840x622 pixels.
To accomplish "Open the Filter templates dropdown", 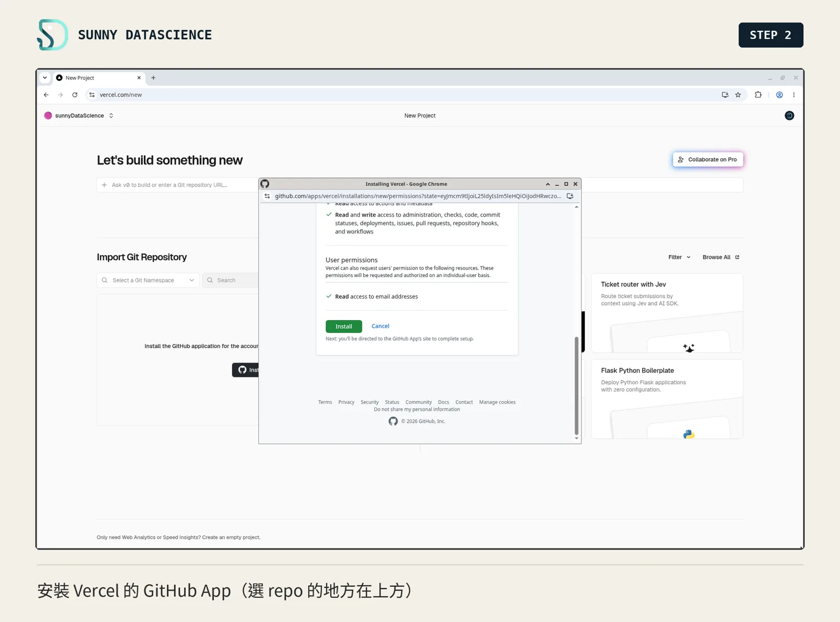I will tap(679, 257).
